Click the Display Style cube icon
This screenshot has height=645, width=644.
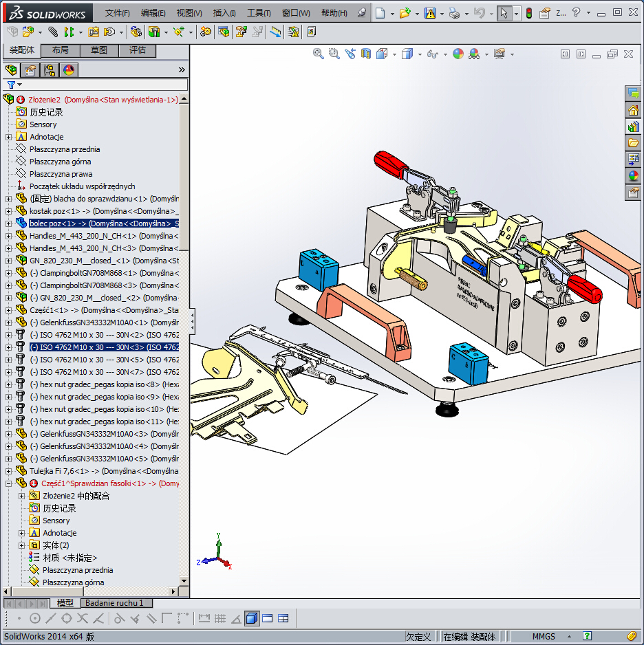tap(407, 54)
